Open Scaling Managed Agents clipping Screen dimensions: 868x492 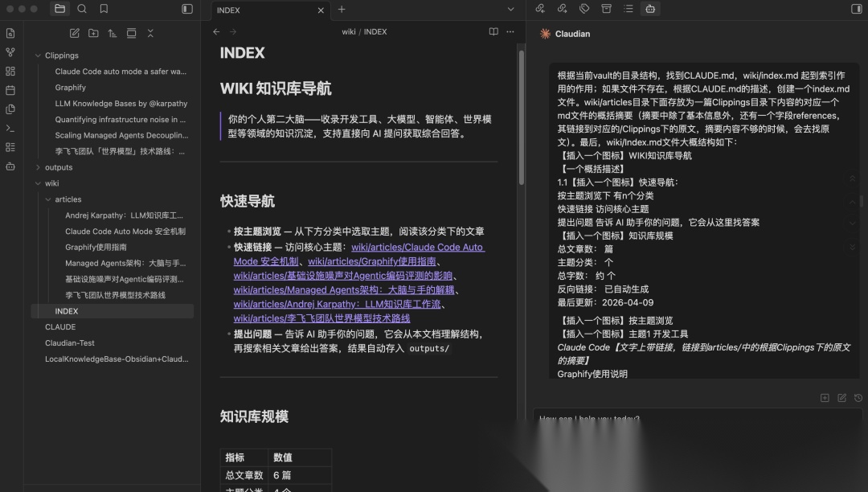121,135
